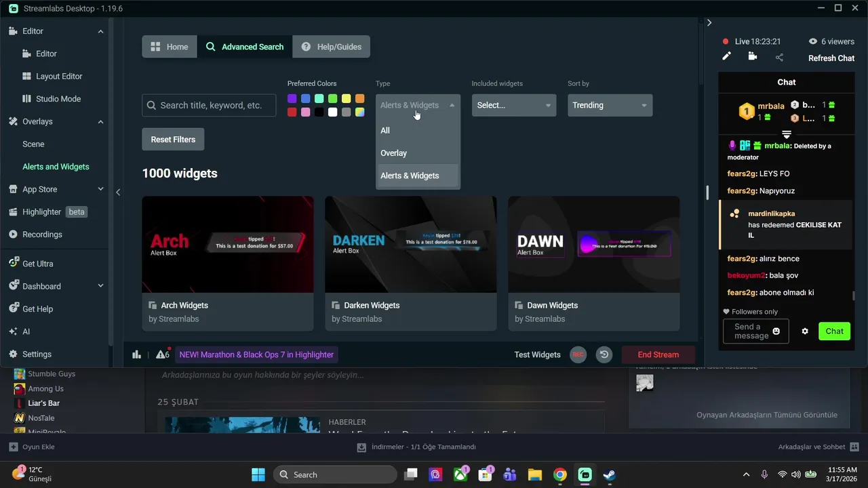Click the widget search field
868x488 pixels.
tap(209, 105)
